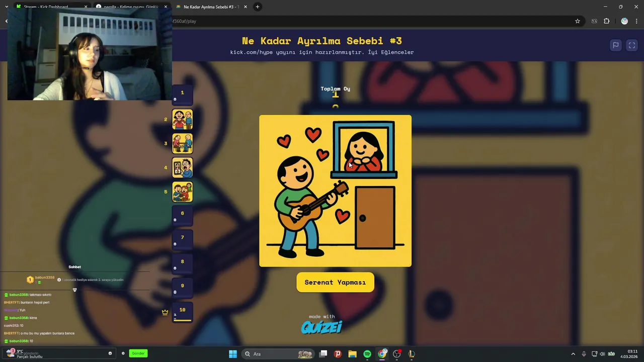Close the Ne Kadar Ayrılma Sebebi tab
Image resolution: width=644 pixels, height=362 pixels.
(x=246, y=7)
